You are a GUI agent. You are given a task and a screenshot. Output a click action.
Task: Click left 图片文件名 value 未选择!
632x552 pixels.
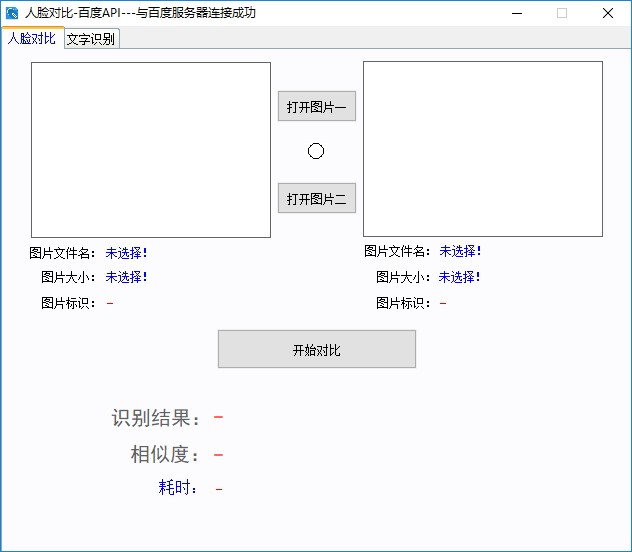click(126, 253)
